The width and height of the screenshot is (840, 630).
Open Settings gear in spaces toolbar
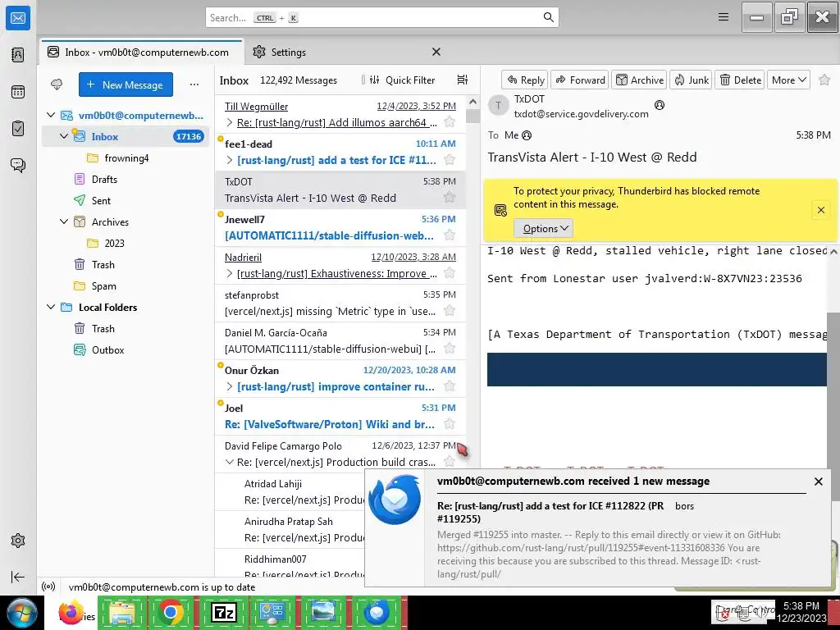(x=18, y=541)
